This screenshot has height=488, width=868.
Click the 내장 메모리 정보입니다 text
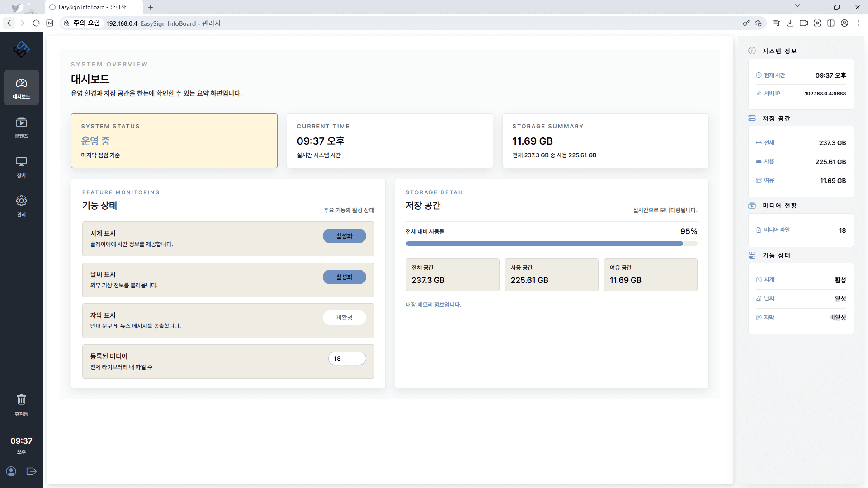[x=433, y=305]
